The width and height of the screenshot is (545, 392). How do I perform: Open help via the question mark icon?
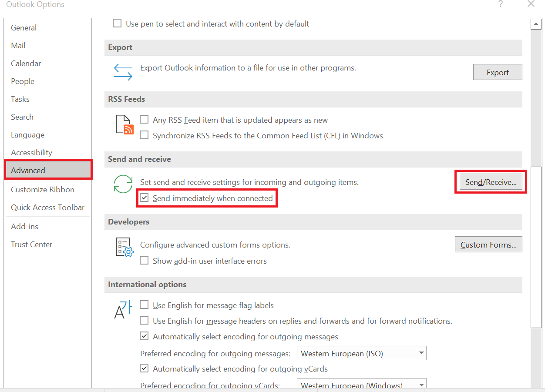coord(501,4)
